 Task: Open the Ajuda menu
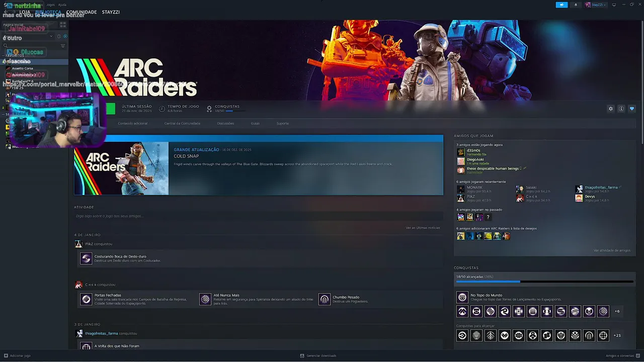coord(62,5)
